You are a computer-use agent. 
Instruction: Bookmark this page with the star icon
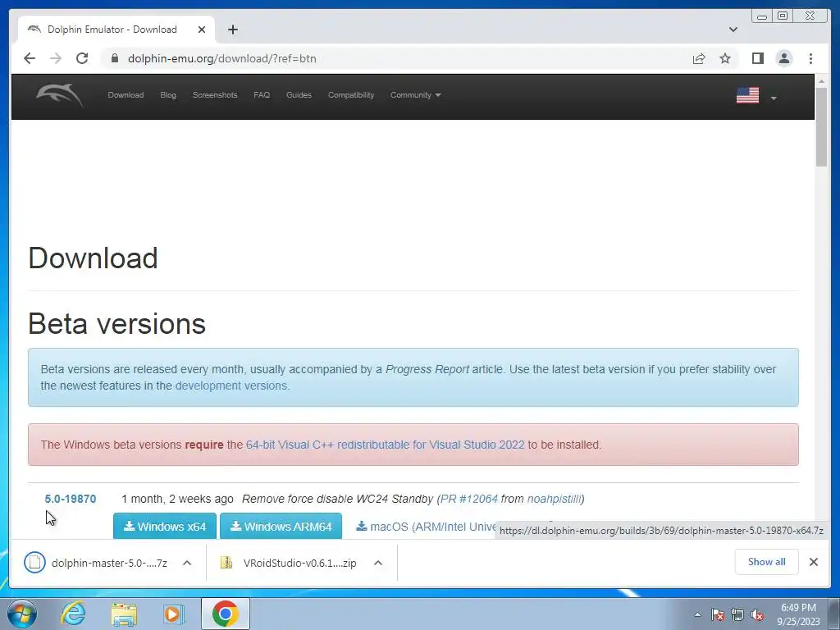pos(725,58)
